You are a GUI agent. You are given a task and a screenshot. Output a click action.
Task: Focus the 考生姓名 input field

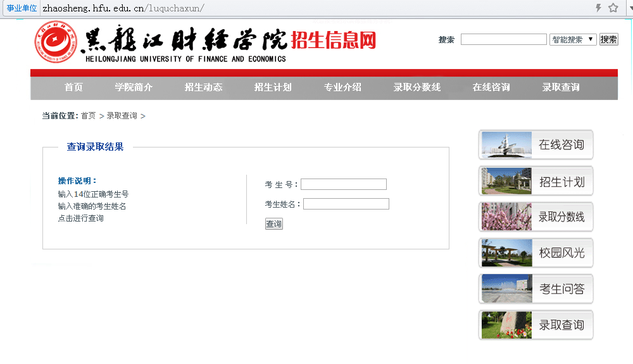(346, 204)
